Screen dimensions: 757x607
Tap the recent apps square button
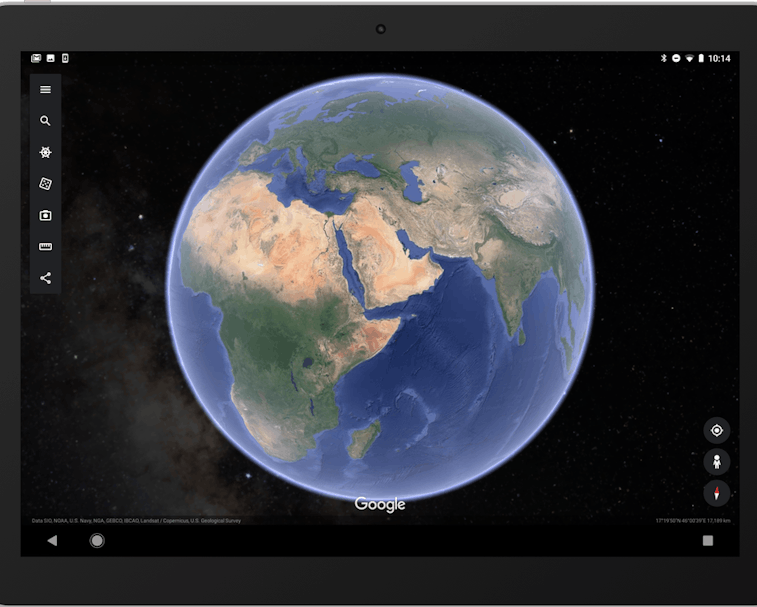coord(708,540)
